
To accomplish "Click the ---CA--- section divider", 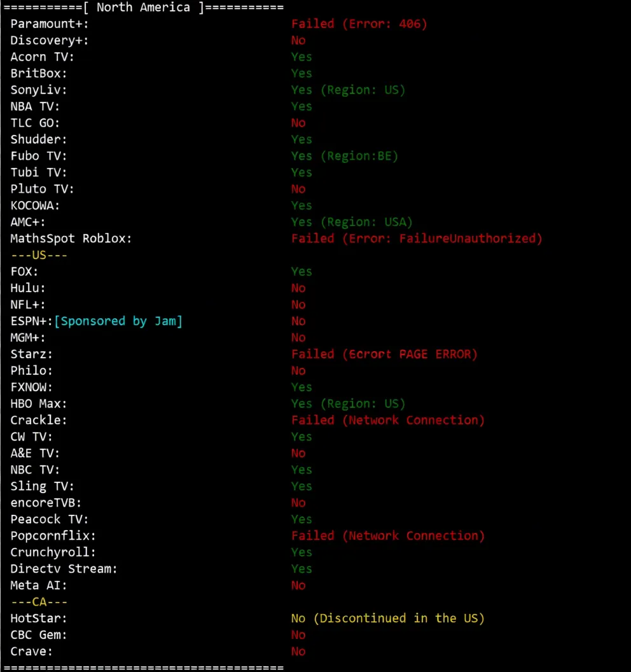I will 39,602.
